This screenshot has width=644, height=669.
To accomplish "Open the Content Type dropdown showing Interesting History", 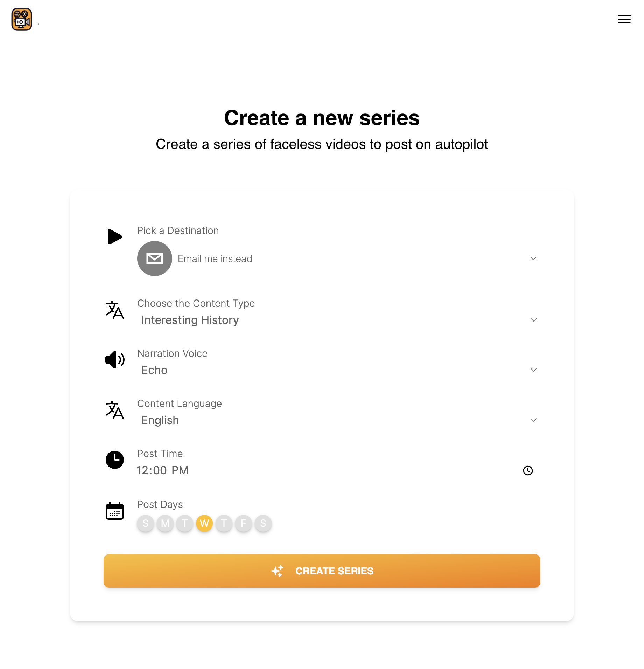I will (533, 320).
